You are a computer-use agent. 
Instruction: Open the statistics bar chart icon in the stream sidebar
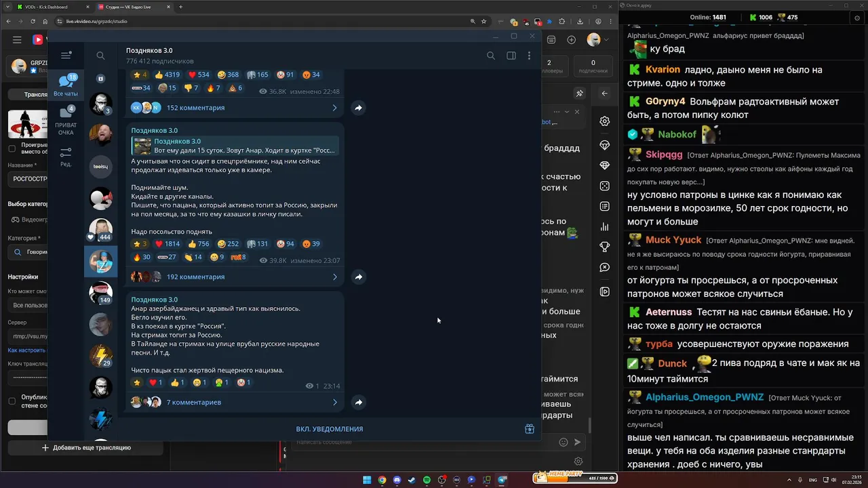[x=604, y=227]
